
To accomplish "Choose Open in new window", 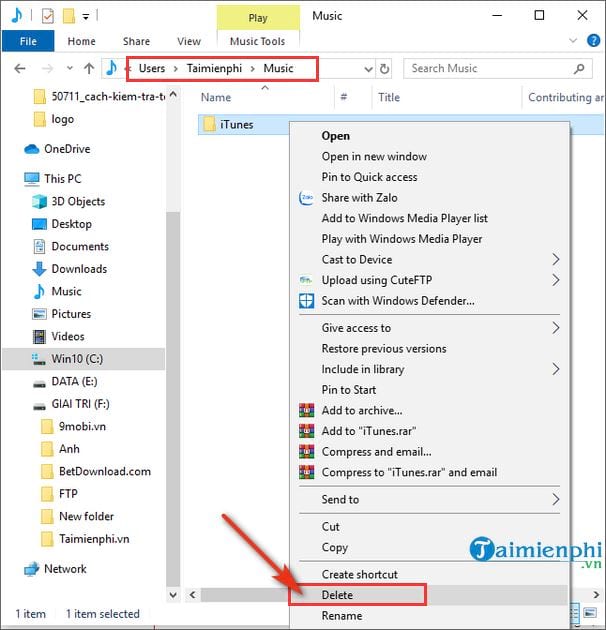I will (x=374, y=156).
